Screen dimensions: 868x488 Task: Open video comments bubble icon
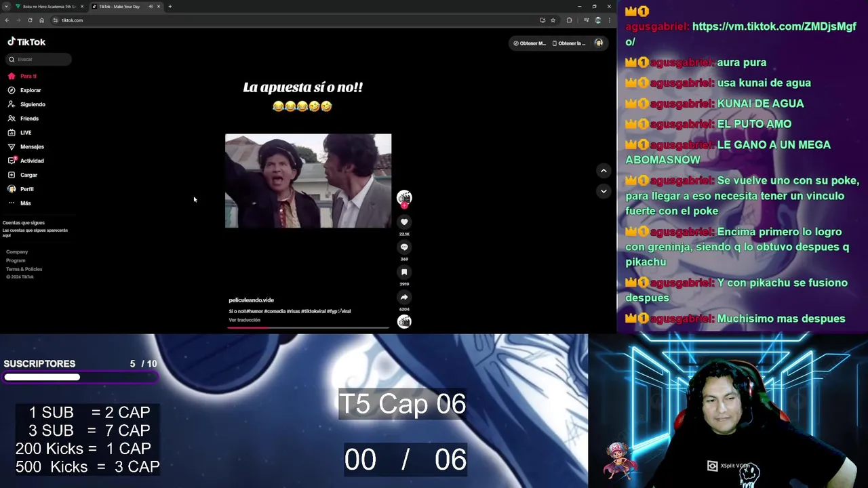404,247
